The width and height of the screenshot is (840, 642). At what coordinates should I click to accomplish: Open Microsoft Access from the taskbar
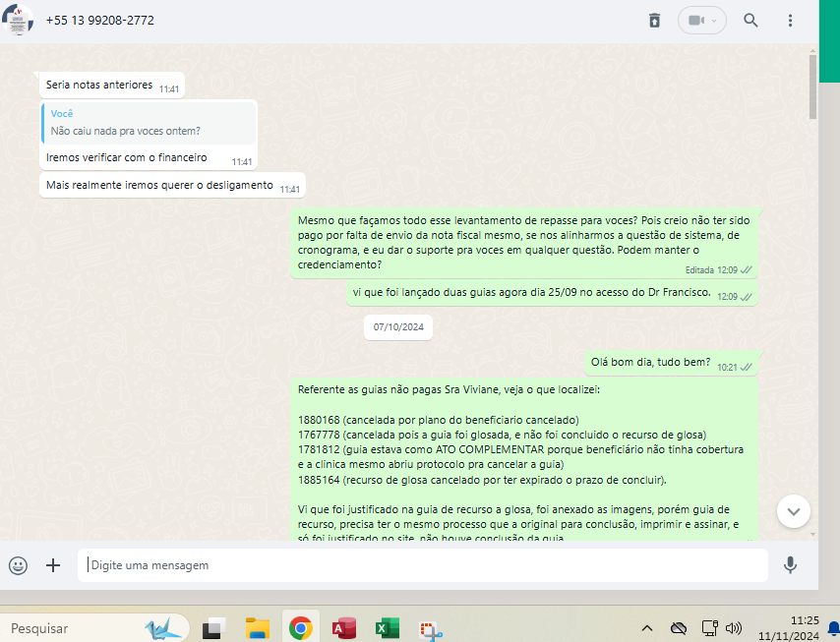pos(344,628)
